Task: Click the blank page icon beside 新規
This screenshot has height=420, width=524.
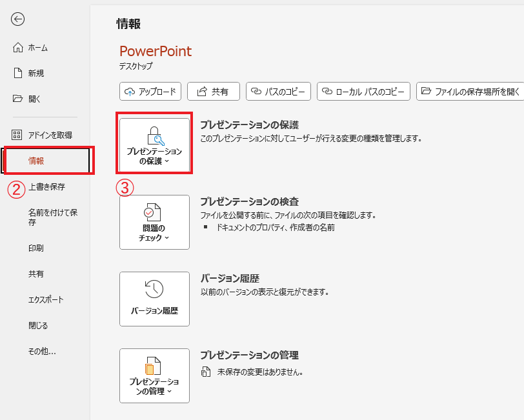Action: pos(17,73)
